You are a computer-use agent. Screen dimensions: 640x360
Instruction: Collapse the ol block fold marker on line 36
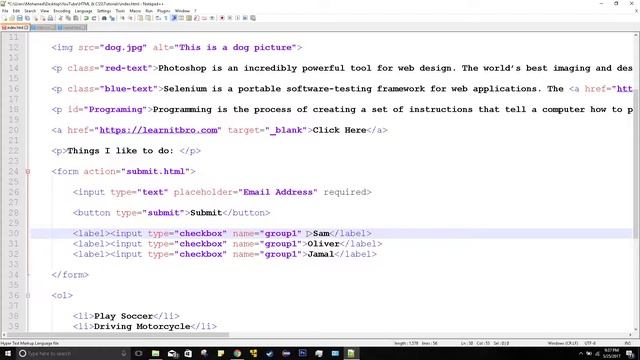(x=28, y=295)
